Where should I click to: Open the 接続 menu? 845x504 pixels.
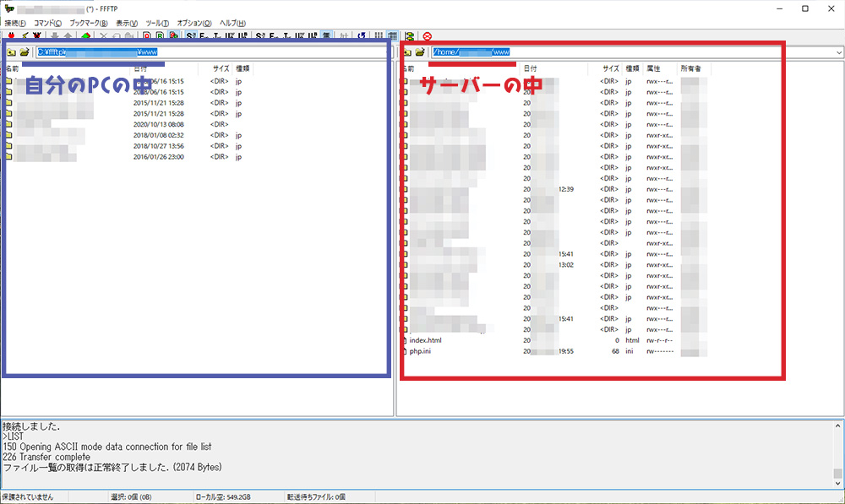(x=15, y=23)
